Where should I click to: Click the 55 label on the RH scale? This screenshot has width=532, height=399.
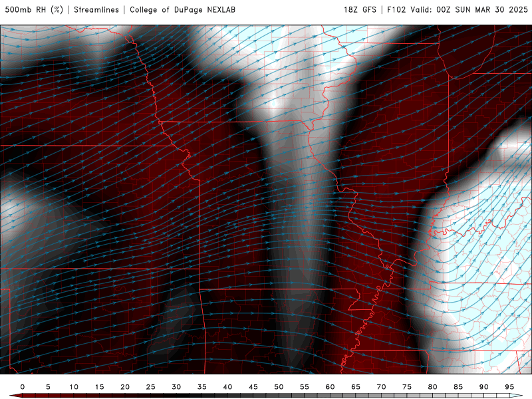point(305,387)
